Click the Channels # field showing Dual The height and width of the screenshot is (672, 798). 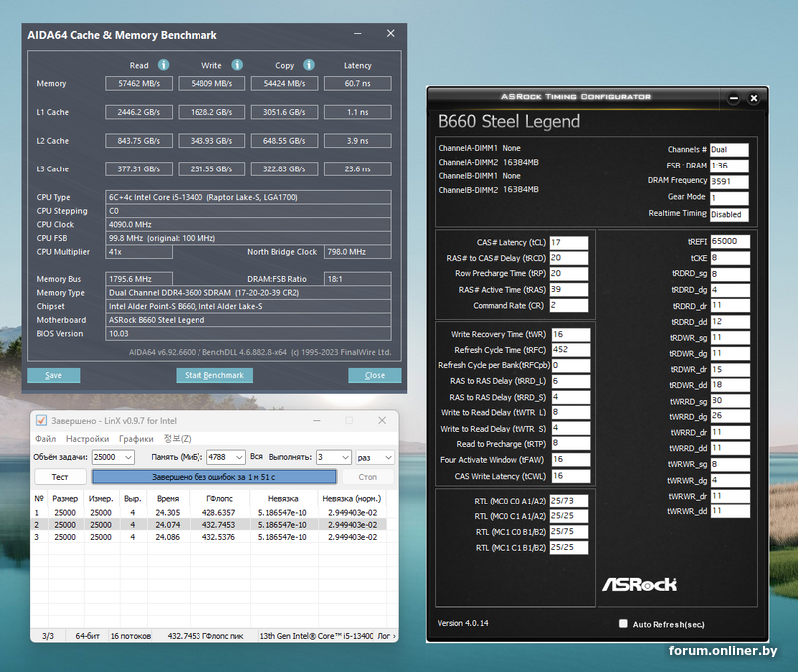729,149
